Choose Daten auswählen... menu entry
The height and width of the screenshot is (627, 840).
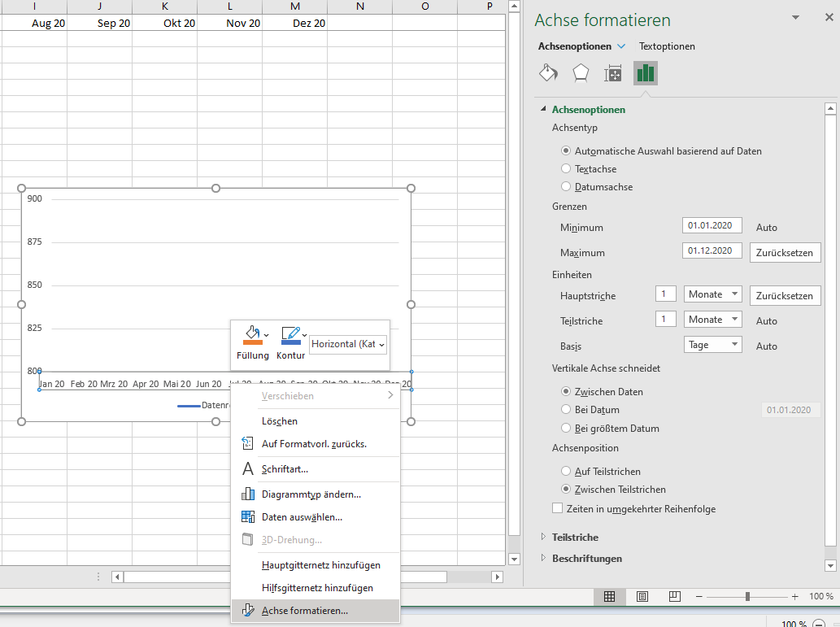click(316, 517)
